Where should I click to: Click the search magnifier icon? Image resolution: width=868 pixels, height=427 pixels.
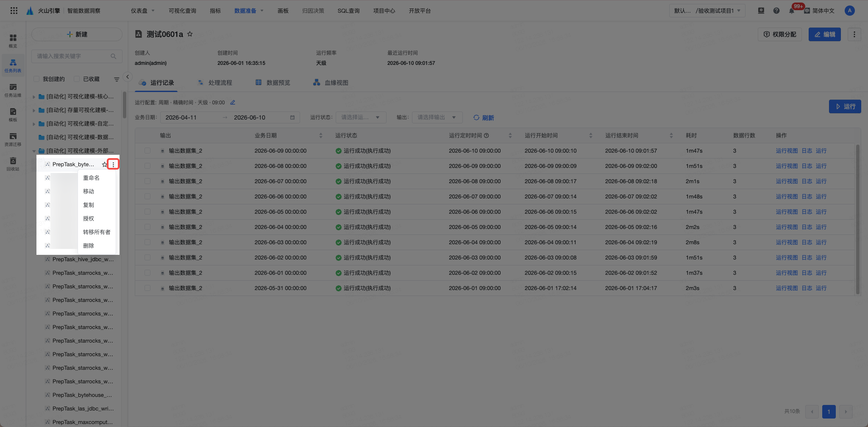point(113,56)
